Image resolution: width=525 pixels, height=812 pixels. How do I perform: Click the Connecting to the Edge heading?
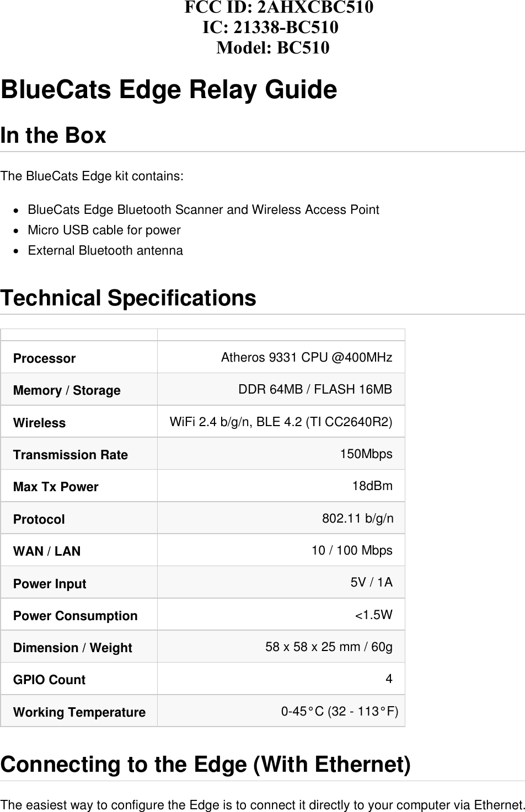point(206,765)
